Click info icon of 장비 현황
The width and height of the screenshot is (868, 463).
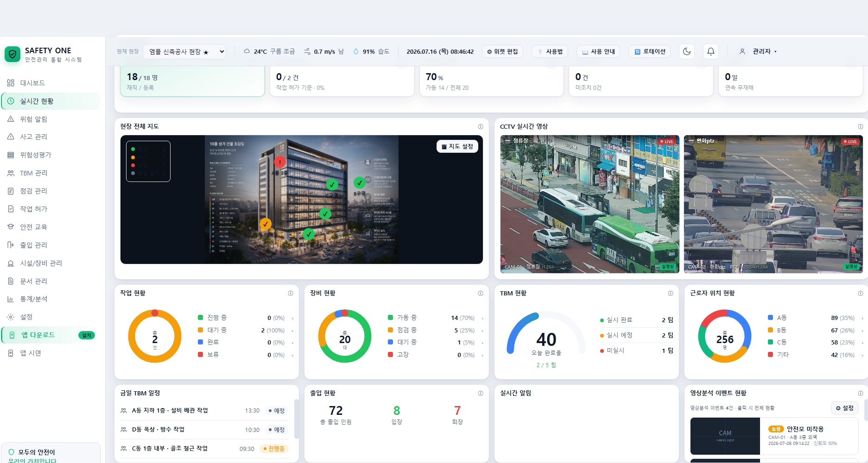pyautogui.click(x=481, y=293)
